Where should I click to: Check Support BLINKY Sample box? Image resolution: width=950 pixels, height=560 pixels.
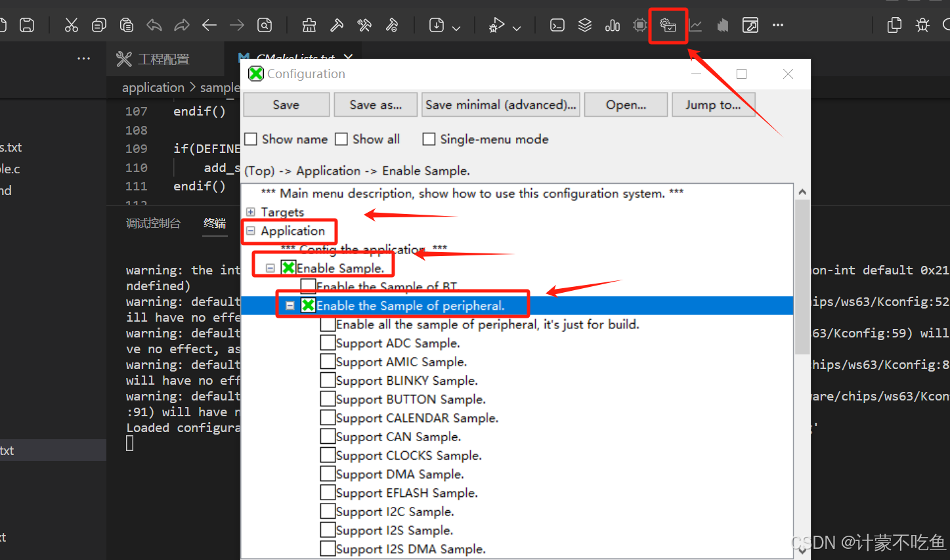click(328, 380)
